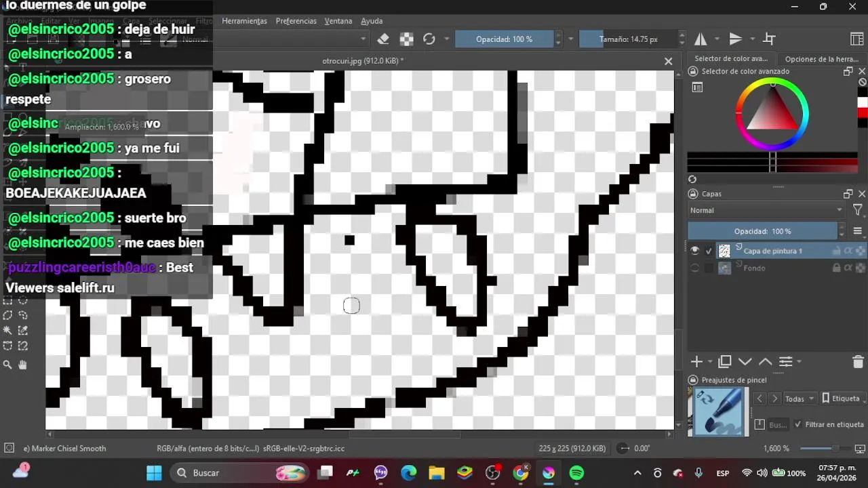Switch to Selector de color avanzado tab
Screen dimensions: 868x488
point(731,59)
